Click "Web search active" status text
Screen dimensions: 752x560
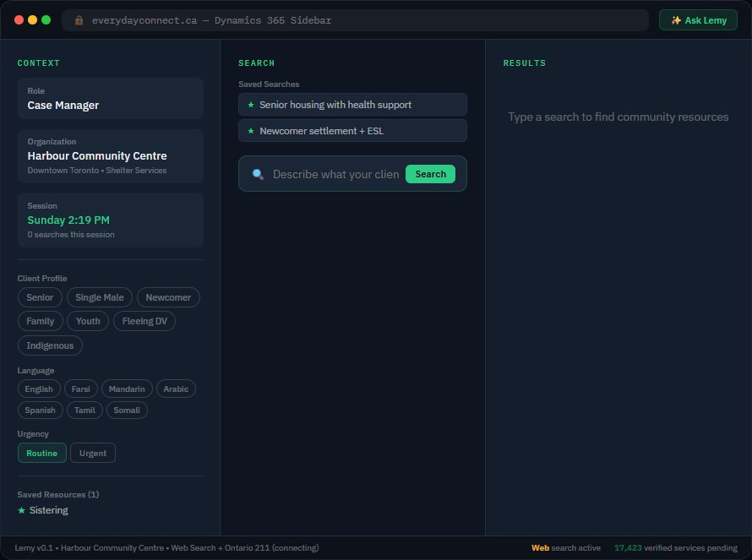pyautogui.click(x=566, y=547)
